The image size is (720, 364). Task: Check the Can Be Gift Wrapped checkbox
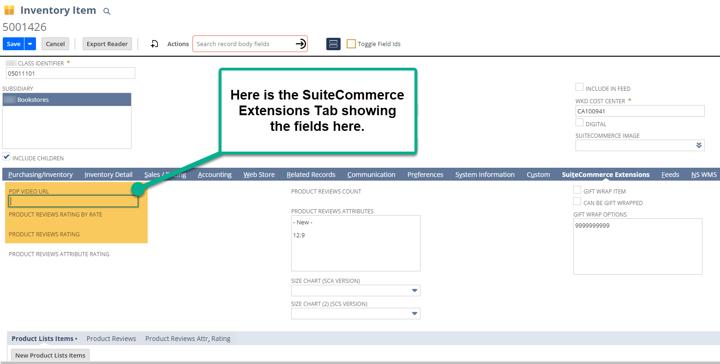[x=577, y=202]
